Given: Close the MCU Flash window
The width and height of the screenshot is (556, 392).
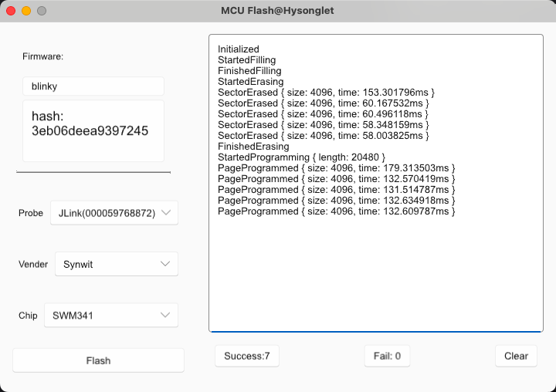Looking at the screenshot, I should click(x=11, y=12).
